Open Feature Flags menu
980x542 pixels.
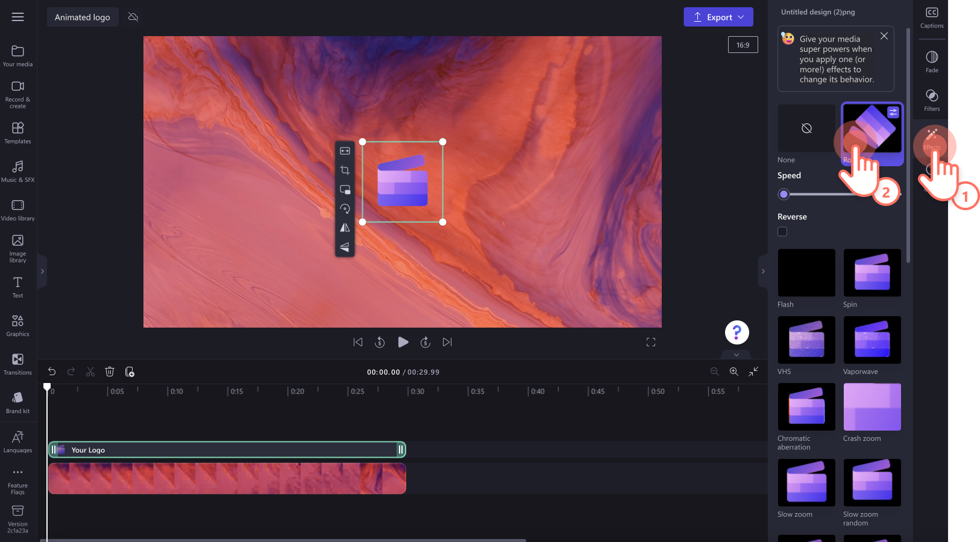pos(18,481)
